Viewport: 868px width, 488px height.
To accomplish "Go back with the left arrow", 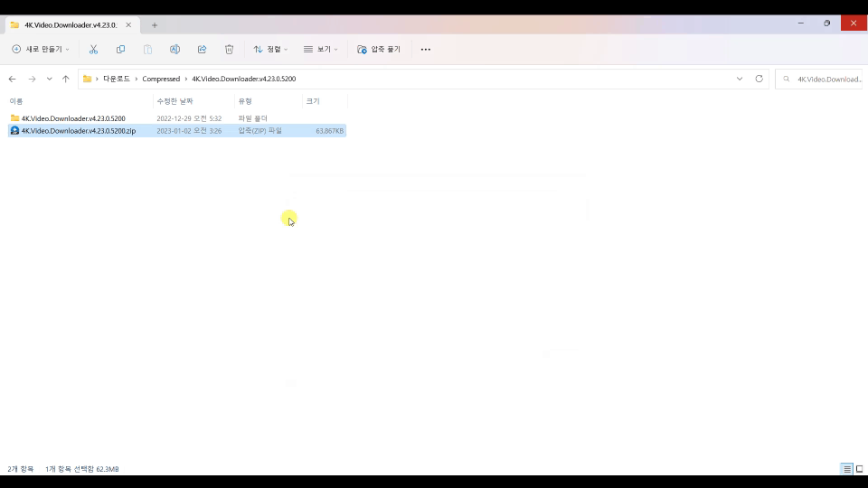I will click(12, 80).
